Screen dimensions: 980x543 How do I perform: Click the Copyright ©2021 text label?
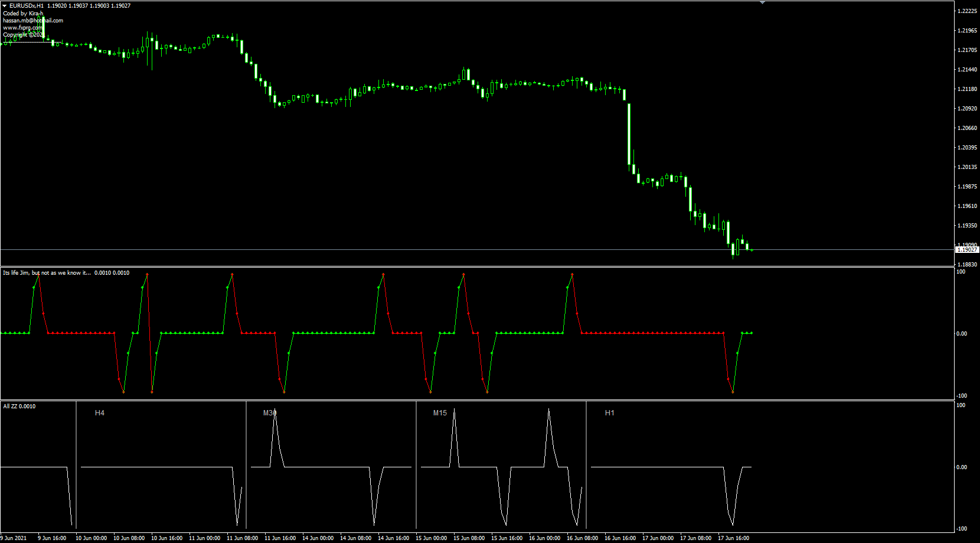pos(23,35)
